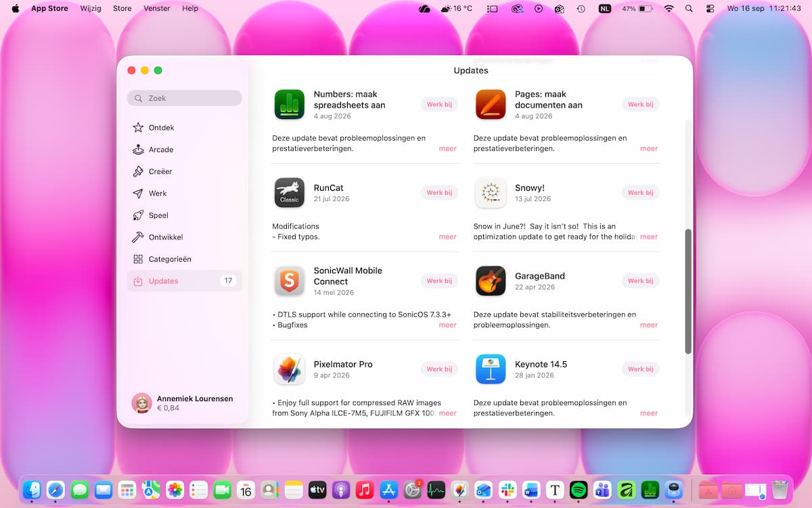
Task: Open Spotify in the Dock
Action: click(x=579, y=490)
